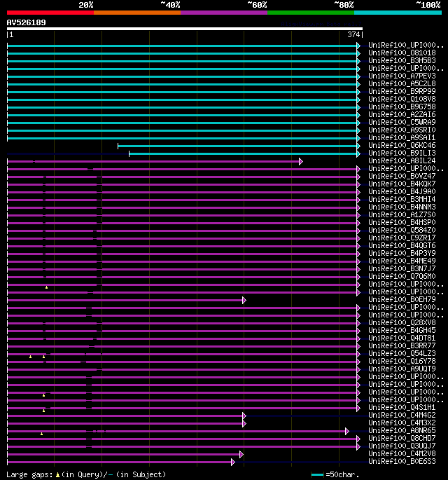
Task: Click hit label UniRef100_B4J9A0
Action: 402,191
